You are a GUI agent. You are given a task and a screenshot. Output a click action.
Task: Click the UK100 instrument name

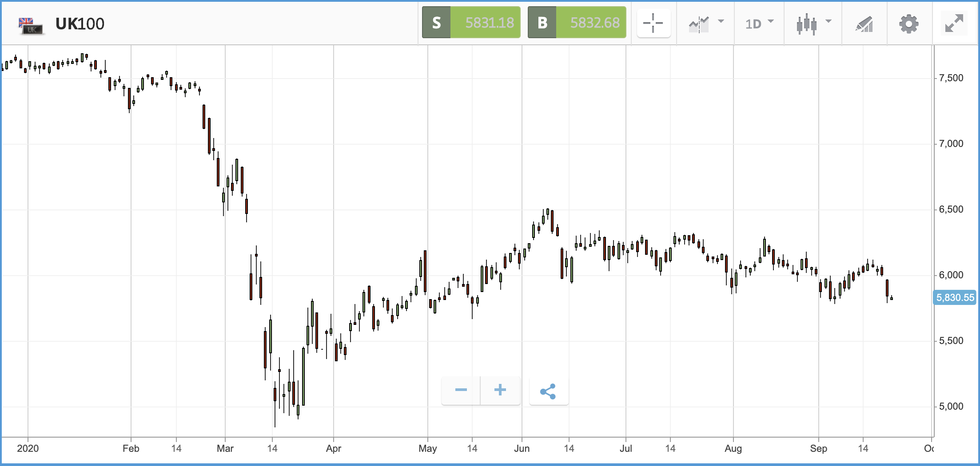click(x=80, y=24)
